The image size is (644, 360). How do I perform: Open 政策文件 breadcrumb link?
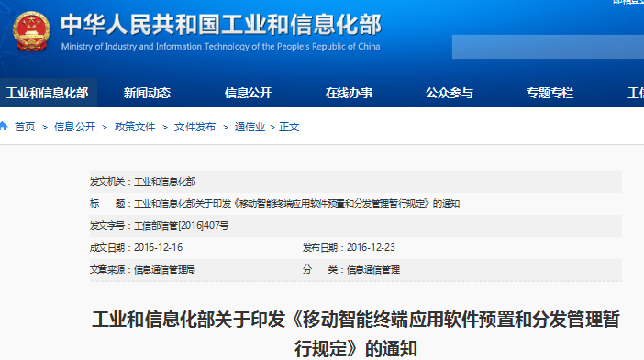click(135, 127)
